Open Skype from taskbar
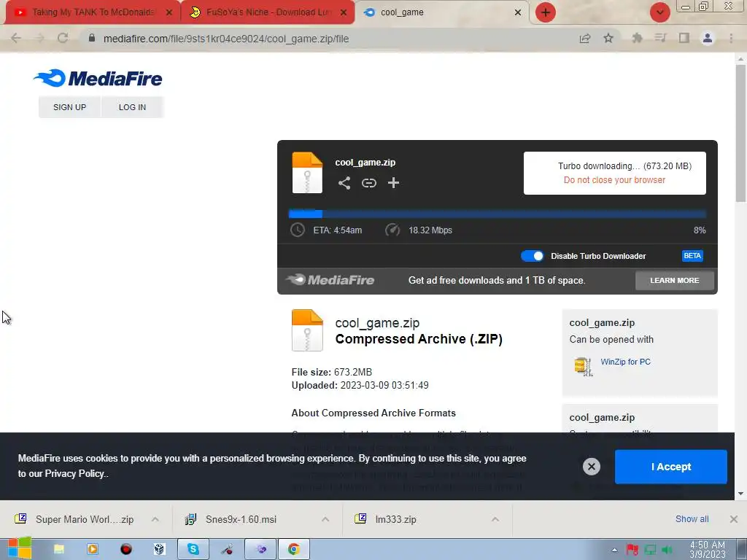747x560 pixels. [193, 549]
